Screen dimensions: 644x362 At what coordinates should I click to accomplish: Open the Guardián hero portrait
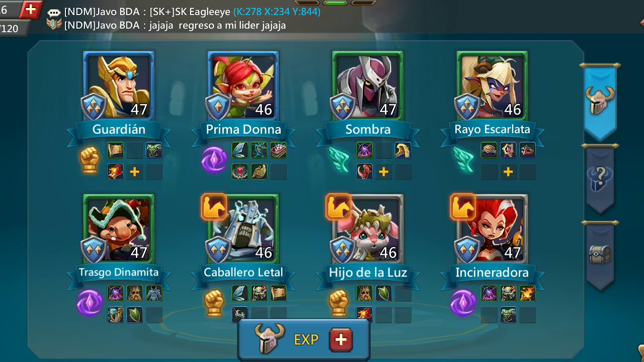point(119,85)
